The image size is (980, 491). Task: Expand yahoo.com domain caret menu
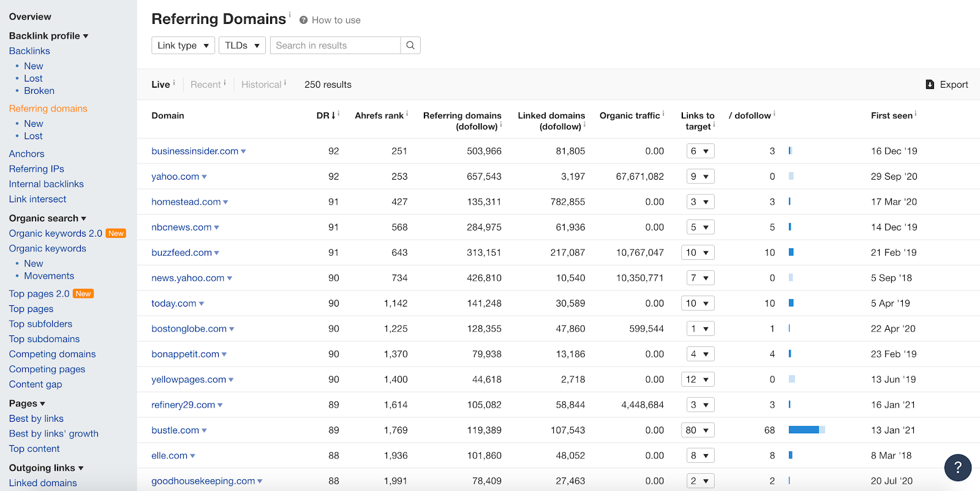point(204,177)
